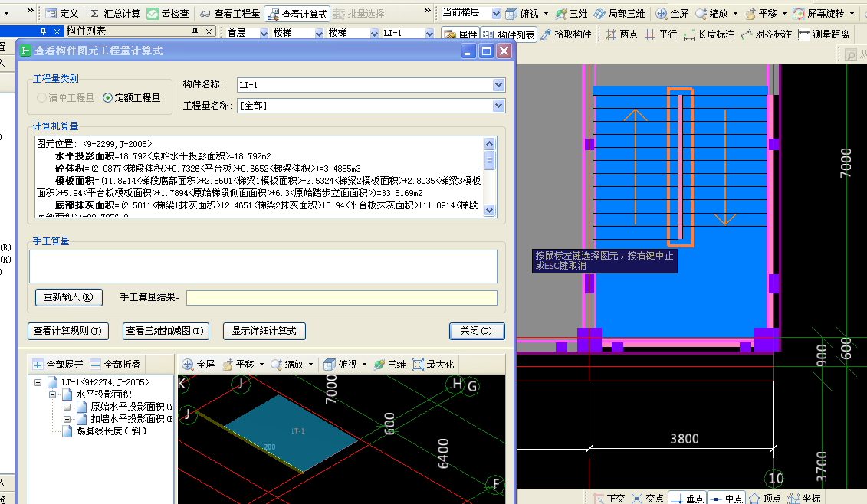Screen dimensions: 867x504
Task: Choose the 两点 axis tool
Action: click(x=622, y=34)
